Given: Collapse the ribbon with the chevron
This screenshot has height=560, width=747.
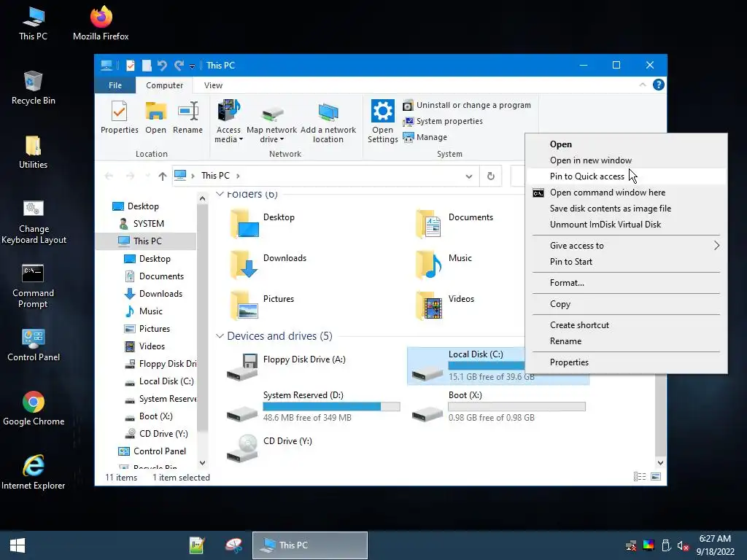Looking at the screenshot, I should click(643, 85).
